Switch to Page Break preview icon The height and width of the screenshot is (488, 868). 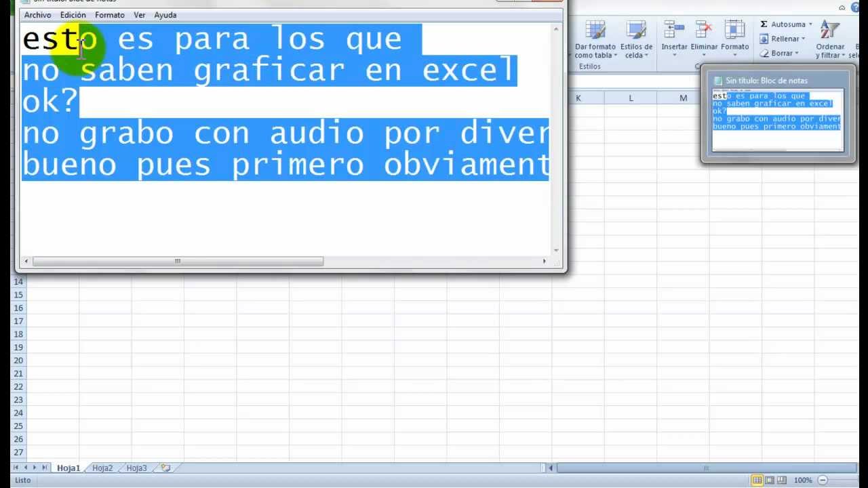coord(783,480)
